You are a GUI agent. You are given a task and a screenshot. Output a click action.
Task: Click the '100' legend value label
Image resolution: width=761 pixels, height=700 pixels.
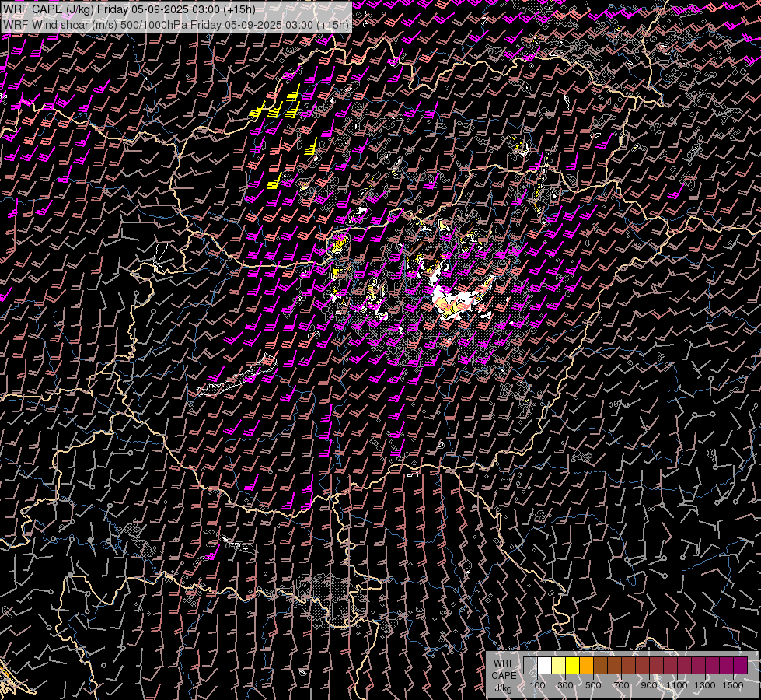537,685
